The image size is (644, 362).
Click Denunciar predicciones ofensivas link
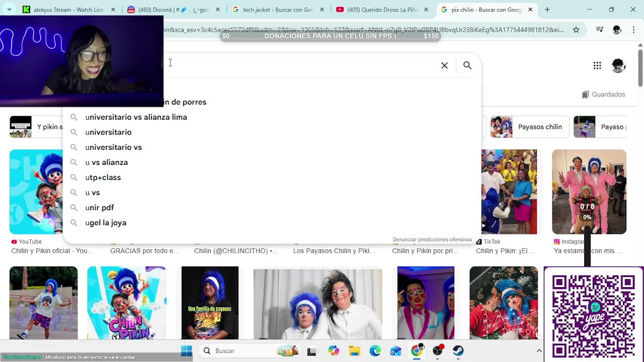[x=432, y=240]
